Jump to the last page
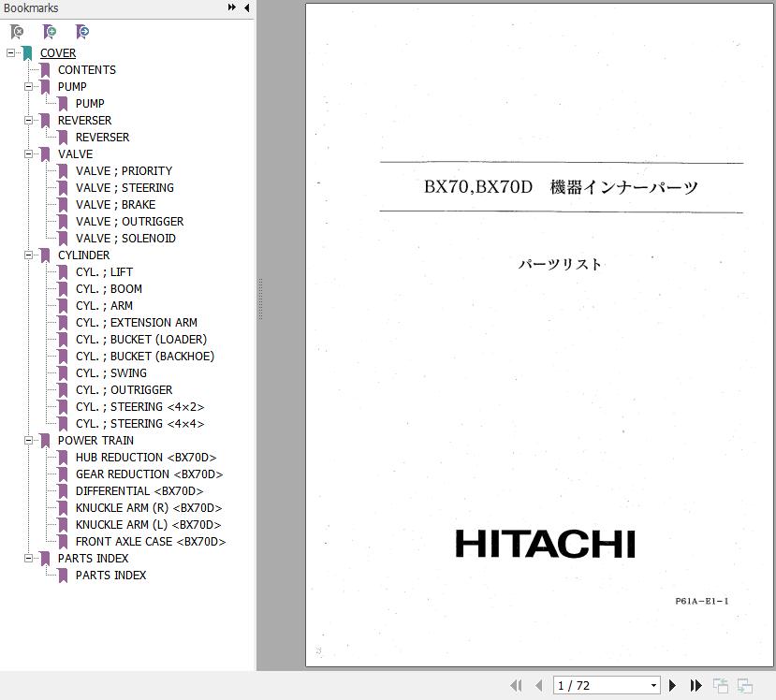The image size is (776, 700). (x=695, y=686)
